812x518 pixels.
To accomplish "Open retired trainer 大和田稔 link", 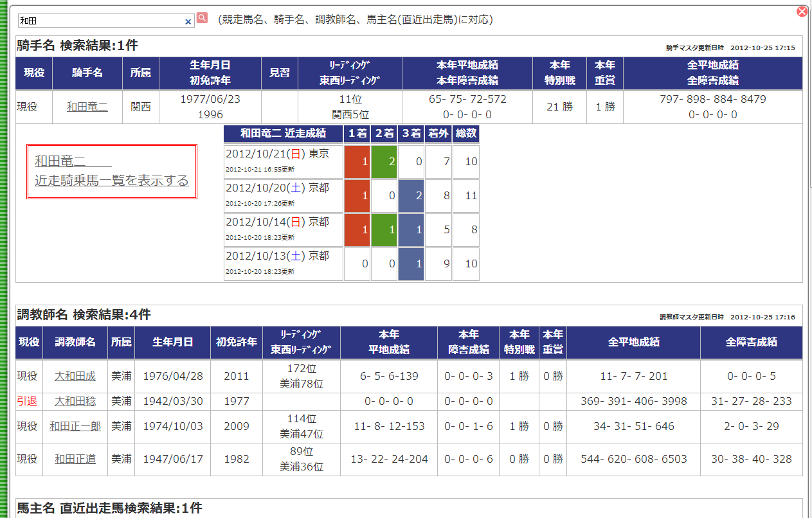I will (75, 401).
